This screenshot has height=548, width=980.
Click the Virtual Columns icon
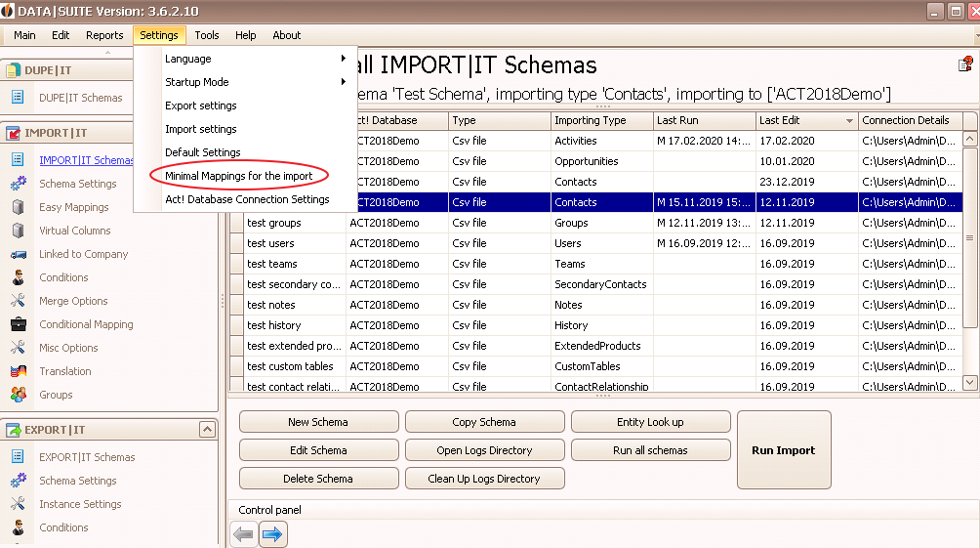pyautogui.click(x=19, y=231)
